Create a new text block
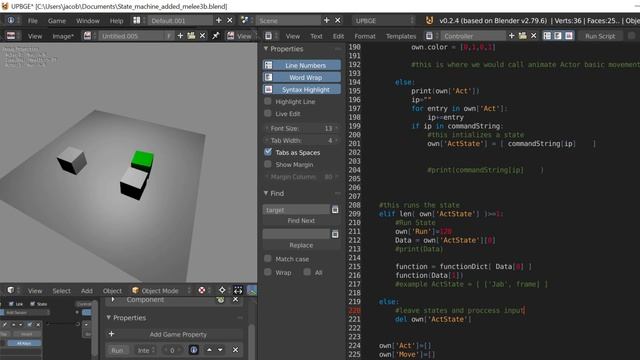640x360 pixels. point(511,36)
